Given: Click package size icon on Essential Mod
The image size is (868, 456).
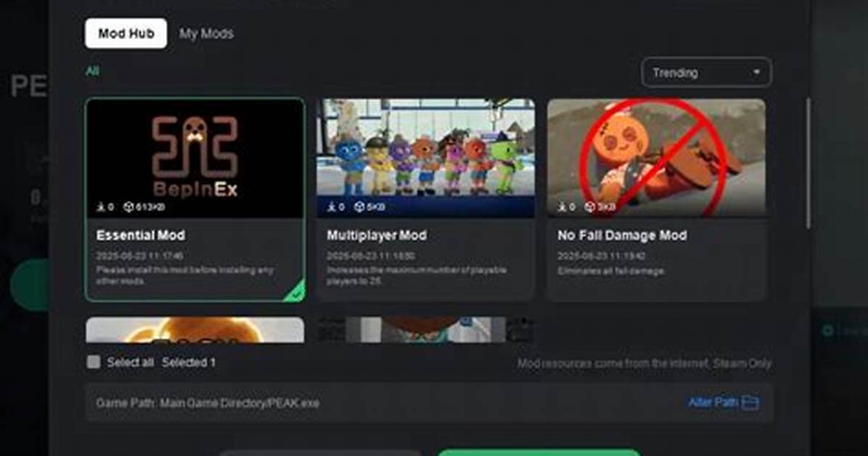Looking at the screenshot, I should 128,207.
